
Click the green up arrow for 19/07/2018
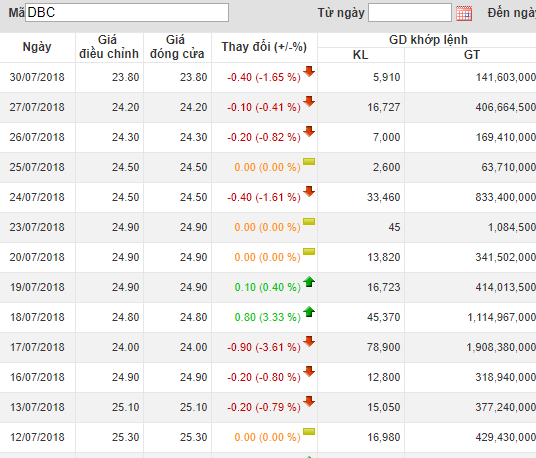point(309,281)
